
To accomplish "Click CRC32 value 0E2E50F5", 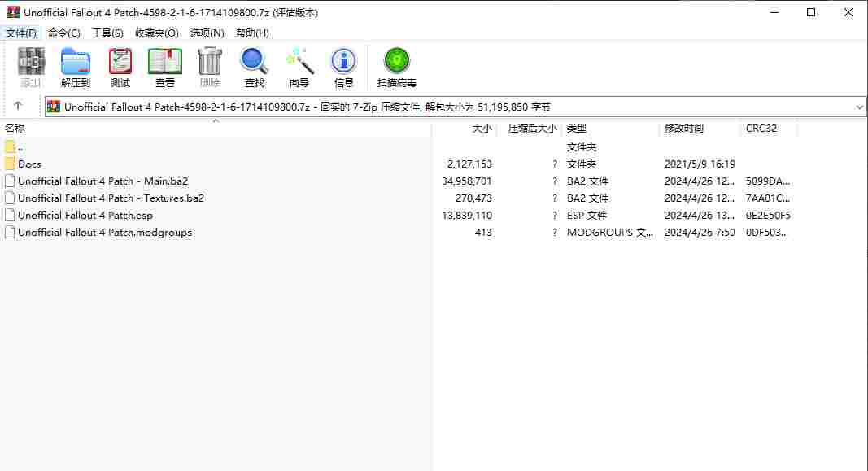I will (x=769, y=216).
